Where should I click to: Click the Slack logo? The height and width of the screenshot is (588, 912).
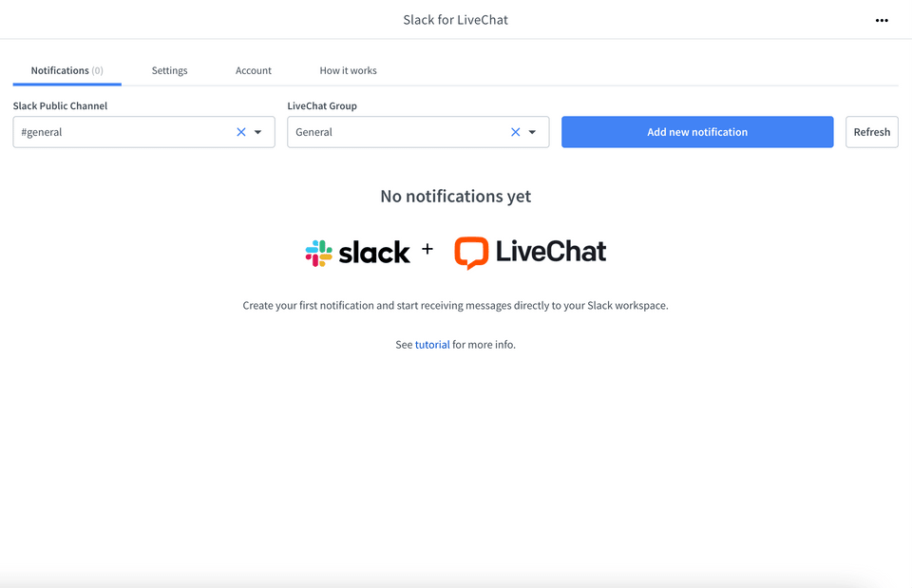pos(357,253)
